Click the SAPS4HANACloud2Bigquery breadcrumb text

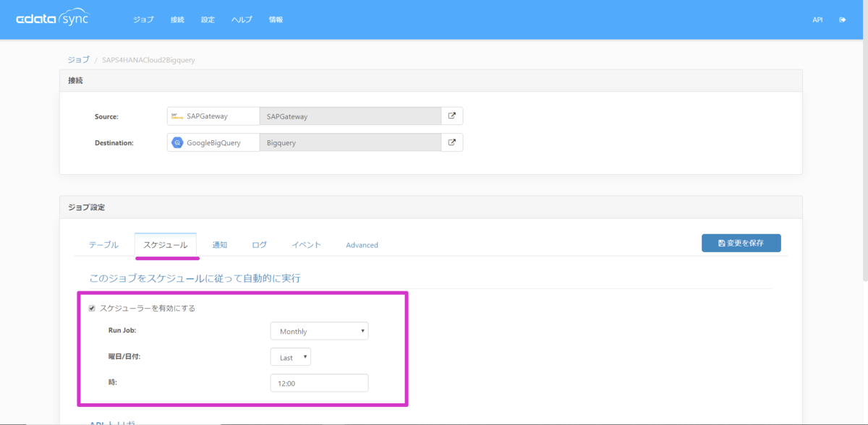[x=148, y=60]
